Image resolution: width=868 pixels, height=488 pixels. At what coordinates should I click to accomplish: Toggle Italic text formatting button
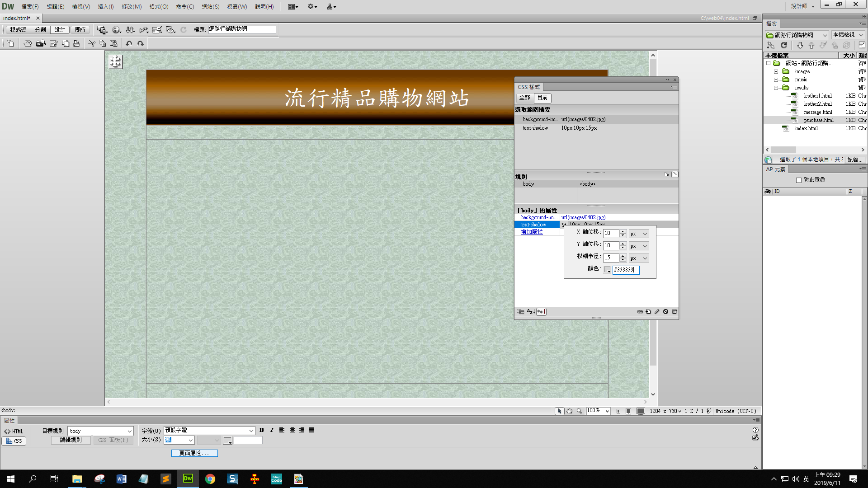click(272, 430)
